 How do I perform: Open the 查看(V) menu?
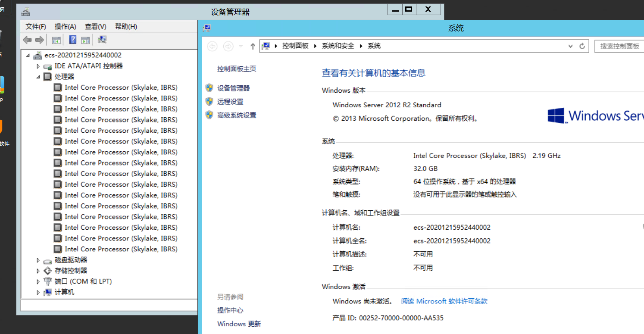coord(96,27)
